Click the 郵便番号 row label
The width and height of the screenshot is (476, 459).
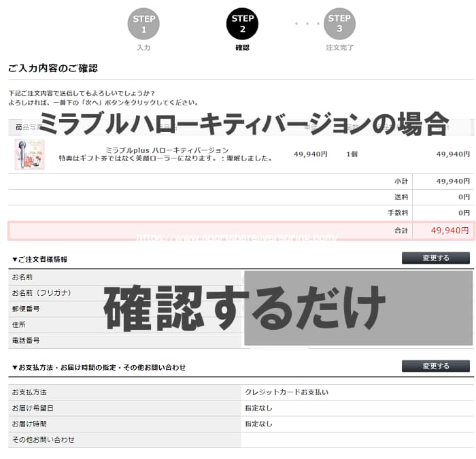pos(26,309)
